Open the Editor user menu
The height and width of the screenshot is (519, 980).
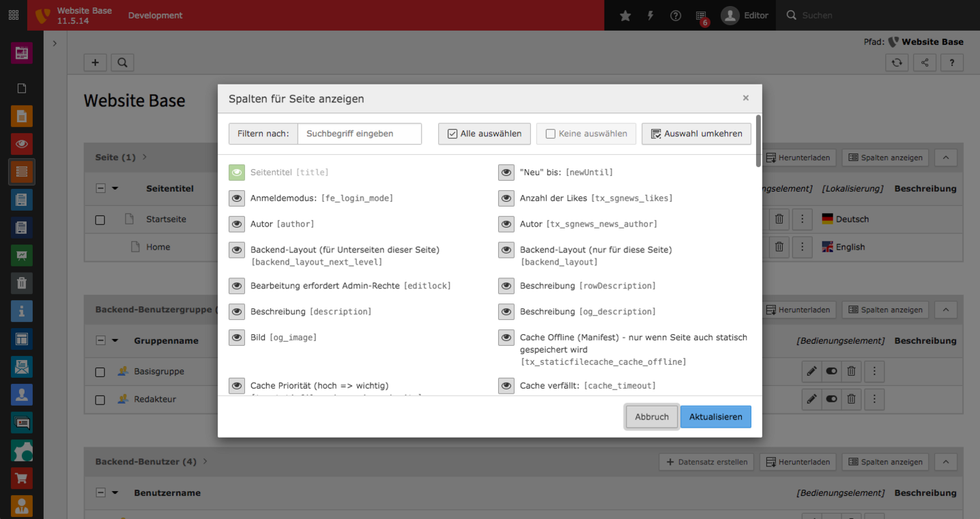(745, 15)
